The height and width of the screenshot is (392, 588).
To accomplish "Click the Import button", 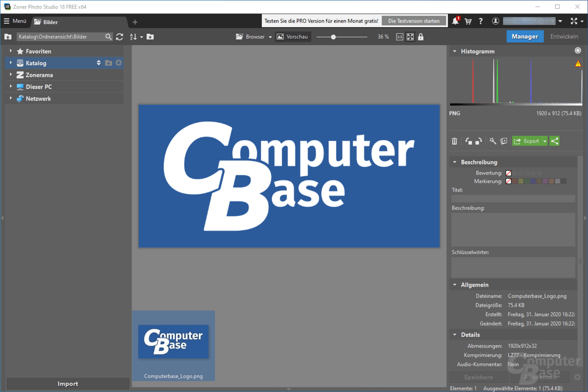I will coord(68,384).
